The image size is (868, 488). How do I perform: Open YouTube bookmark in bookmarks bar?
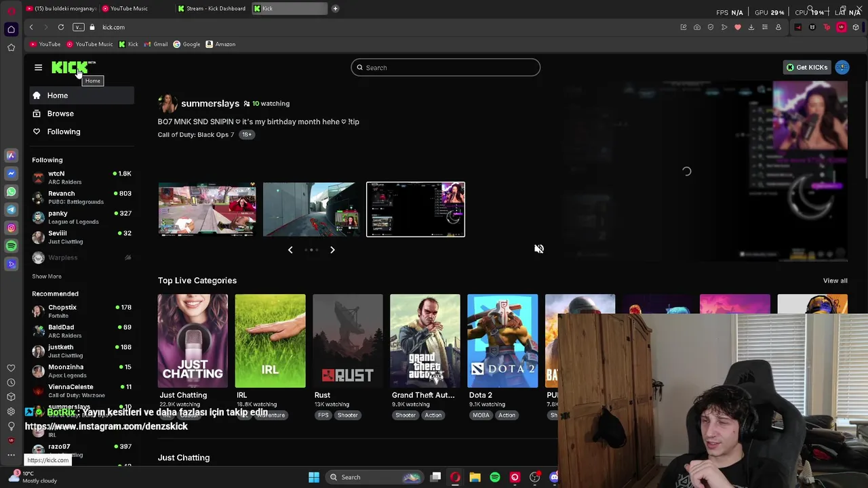(x=45, y=44)
